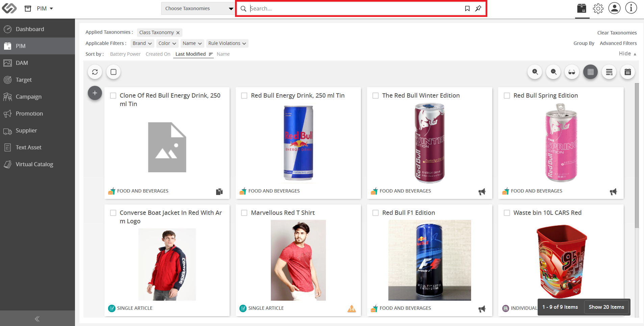Click clone icon on Clone Of Red Bull card
This screenshot has height=326, width=644.
point(219,192)
